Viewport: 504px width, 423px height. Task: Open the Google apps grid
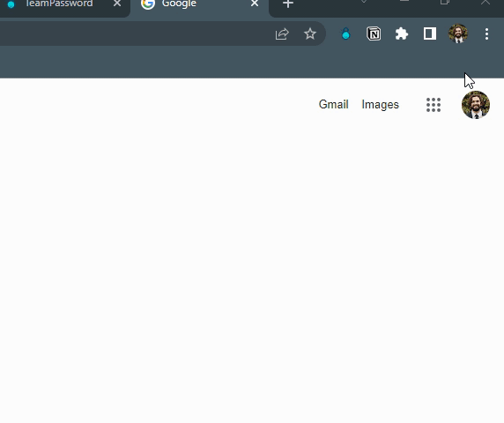[x=434, y=105]
